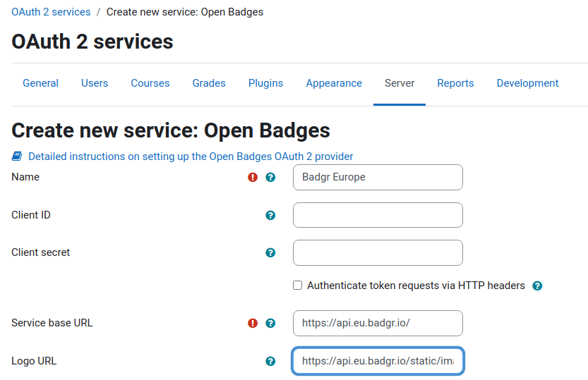
Task: Open detailed instructions for Open Badges provider
Action: (x=191, y=157)
